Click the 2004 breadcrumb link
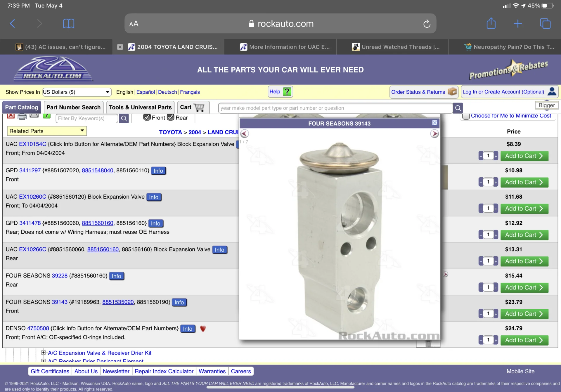The width and height of the screenshot is (561, 392). point(195,132)
